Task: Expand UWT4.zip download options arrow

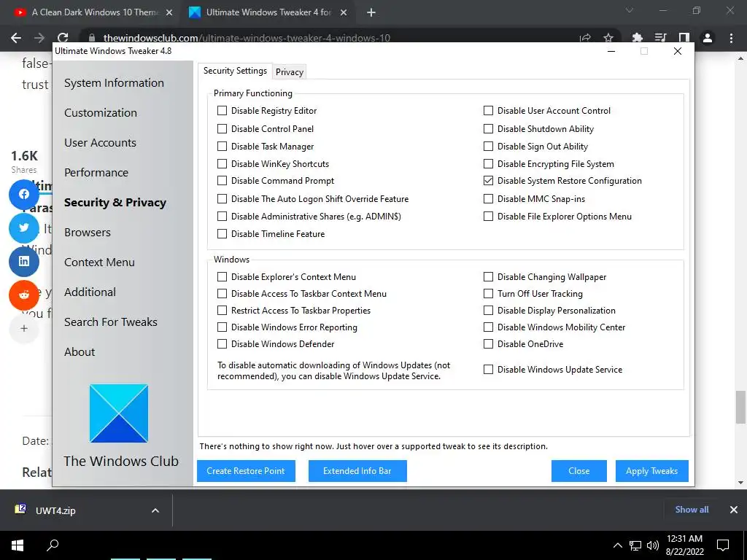Action: point(155,510)
